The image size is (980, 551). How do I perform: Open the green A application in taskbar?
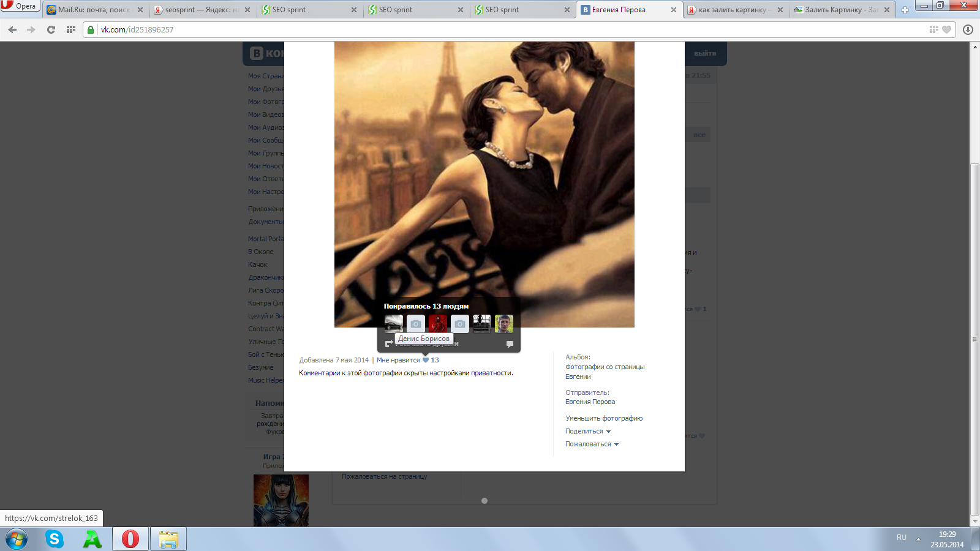coord(92,539)
